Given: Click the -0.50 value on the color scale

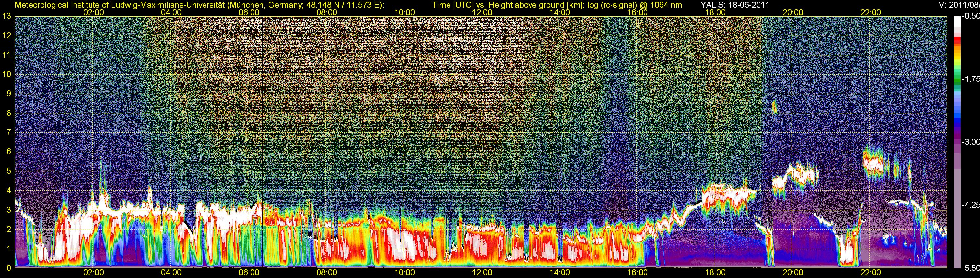Looking at the screenshot, I should click(x=970, y=16).
